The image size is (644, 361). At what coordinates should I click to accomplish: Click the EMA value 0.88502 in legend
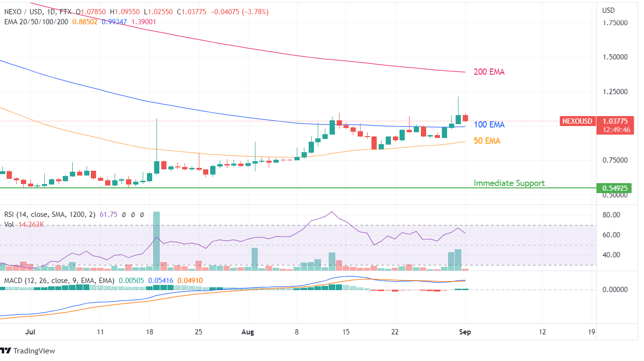click(85, 21)
